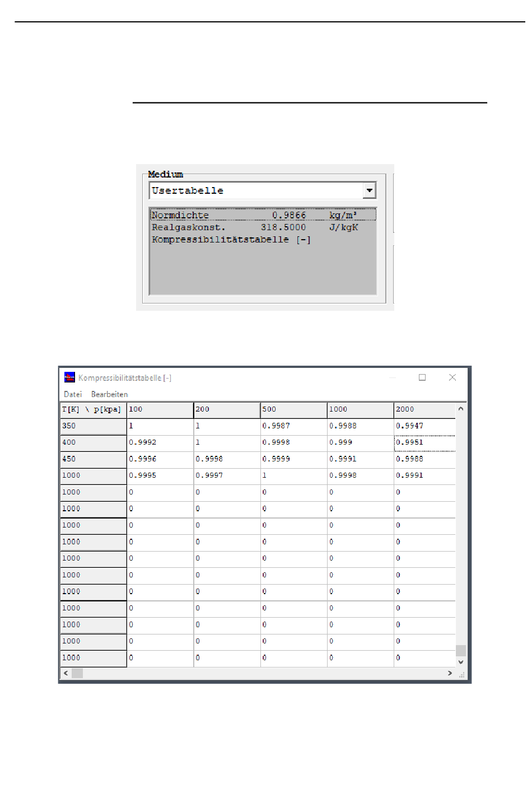Click the vertical scrollbar up arrow
The width and height of the screenshot is (532, 798).
(461, 409)
